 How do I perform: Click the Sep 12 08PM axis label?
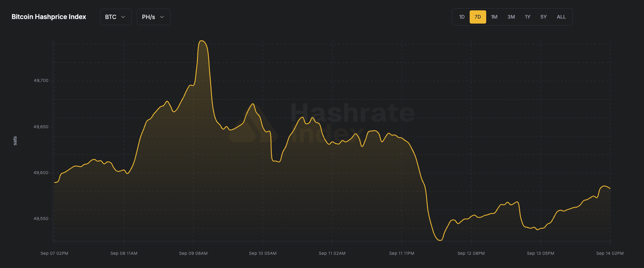(471, 253)
